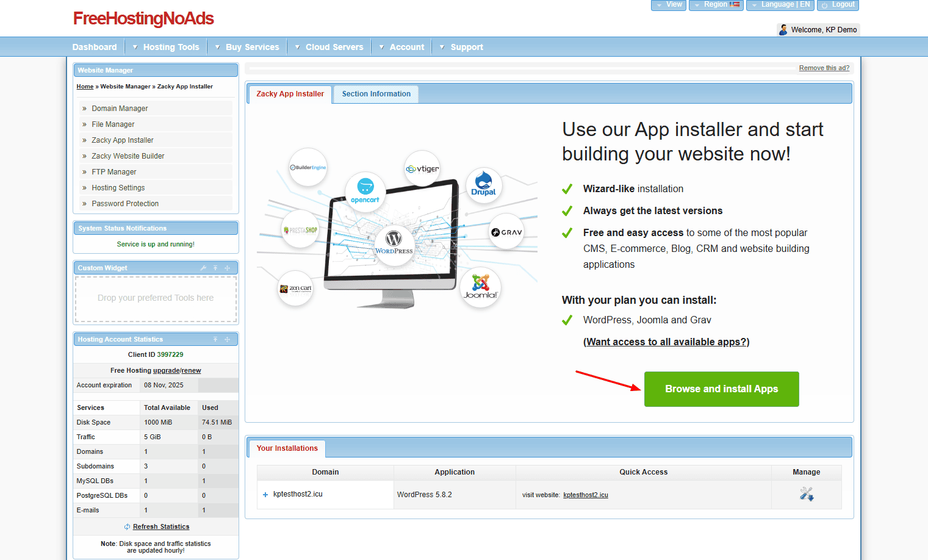The image size is (928, 560).
Task: Click the PostgreSQL DBs row label
Action: (x=102, y=495)
